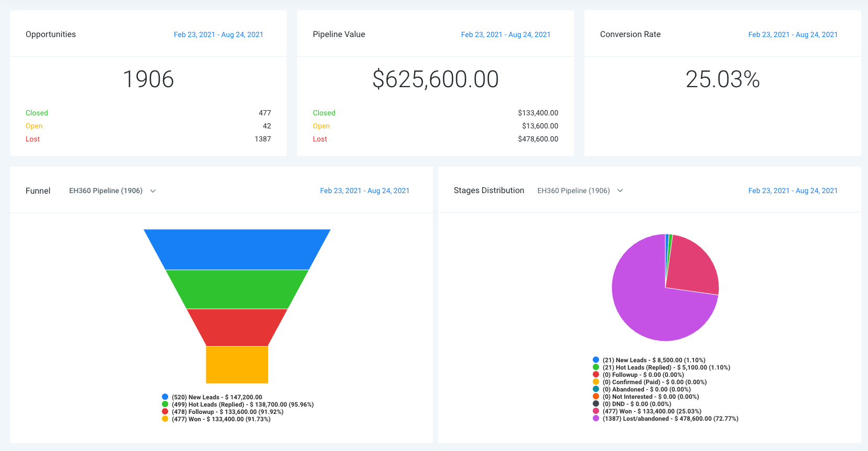Expand Stages Distribution pipeline selector

pos(580,191)
